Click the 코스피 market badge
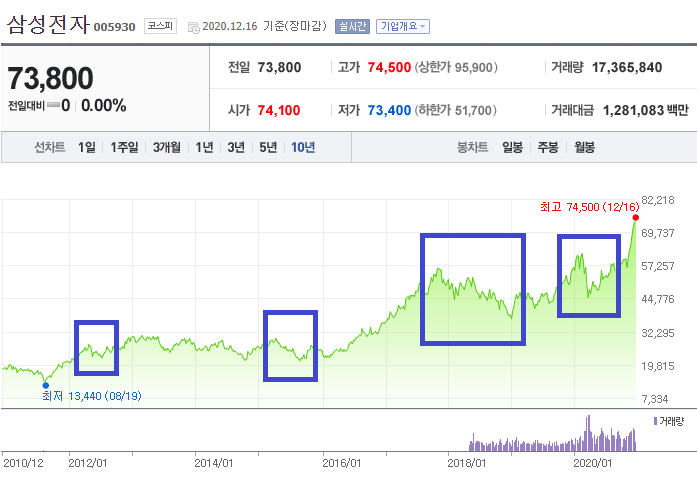Viewport: 697px width, 485px height. click(x=160, y=26)
